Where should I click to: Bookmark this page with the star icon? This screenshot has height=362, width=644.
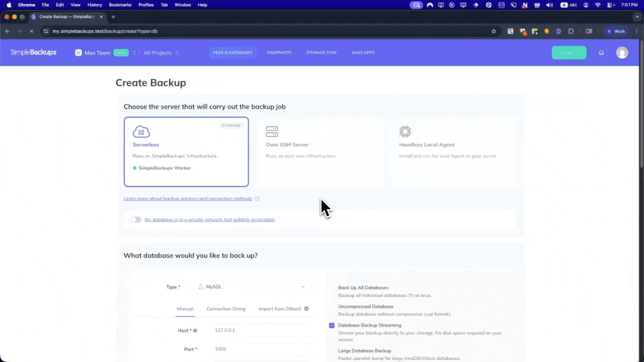pyautogui.click(x=494, y=31)
